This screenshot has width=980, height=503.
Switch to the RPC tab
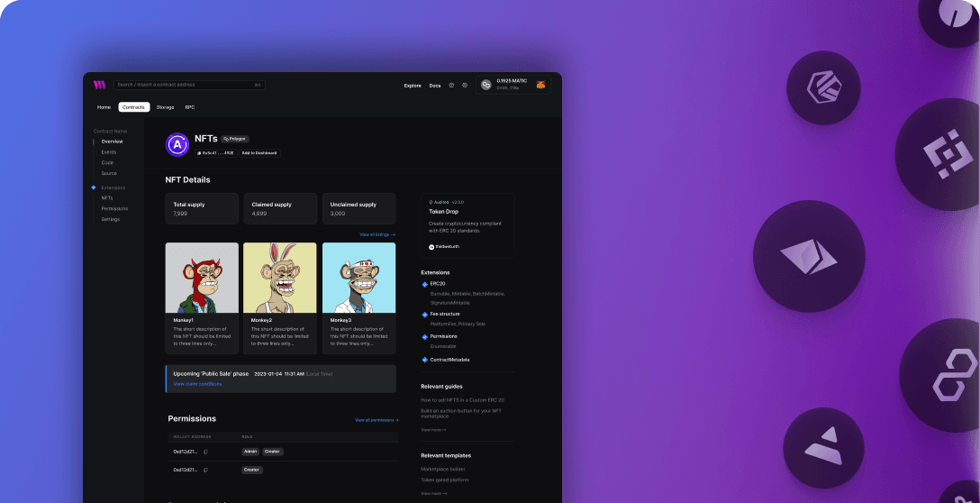pos(190,107)
